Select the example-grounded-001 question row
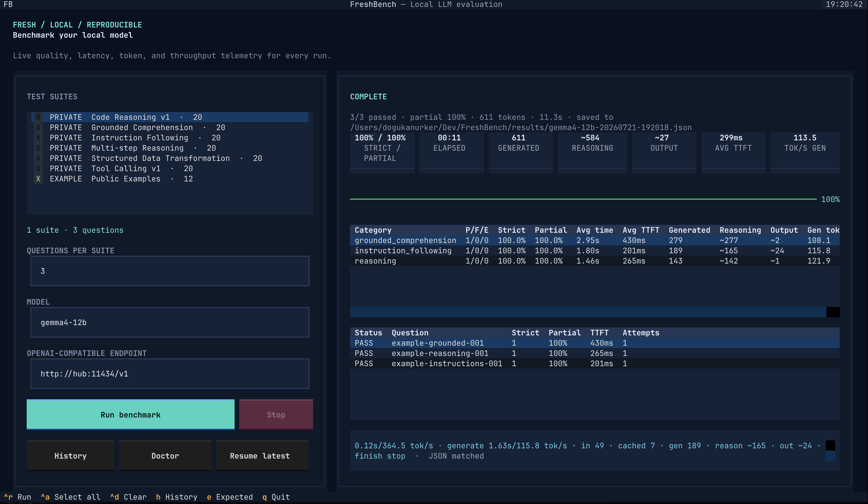 coord(595,343)
